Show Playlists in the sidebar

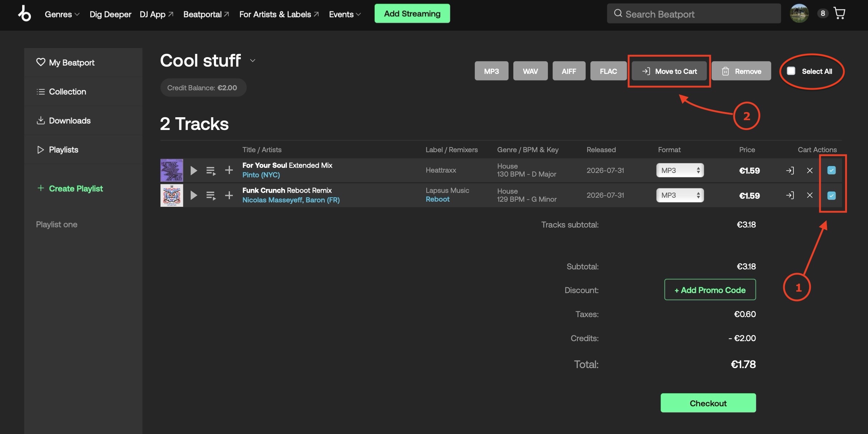pos(83,150)
